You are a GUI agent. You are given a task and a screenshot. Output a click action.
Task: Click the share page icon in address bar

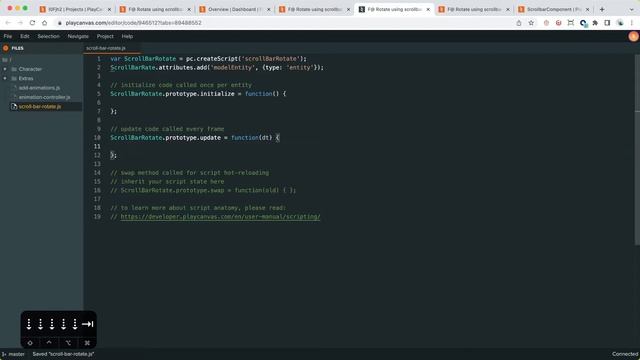[519, 23]
